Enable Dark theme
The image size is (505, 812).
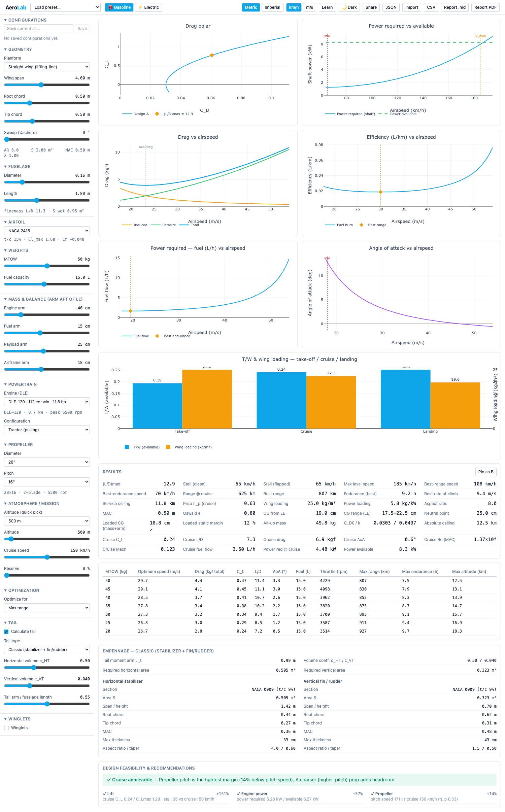click(349, 7)
